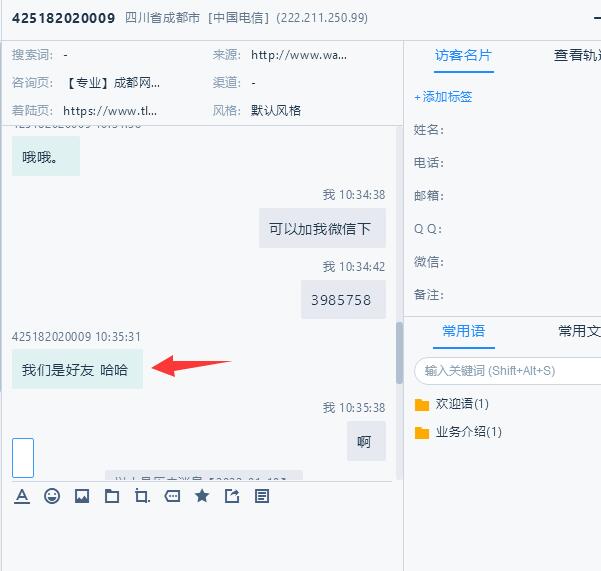601x571 pixels.
Task: Click the star rating icon
Action: coord(202,496)
